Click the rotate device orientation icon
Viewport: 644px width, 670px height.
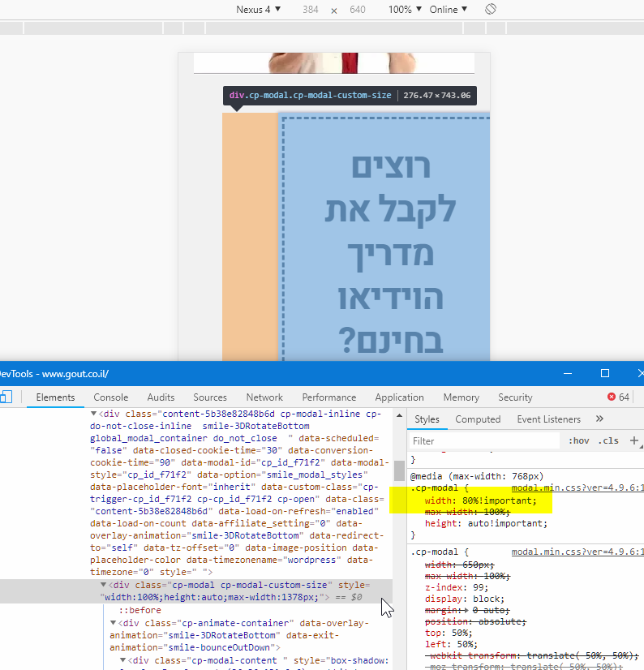[491, 10]
